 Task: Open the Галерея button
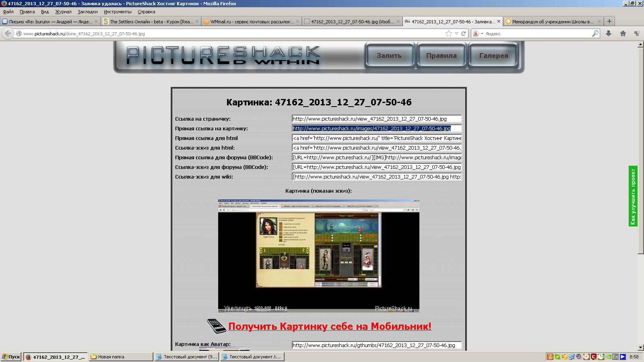(x=493, y=56)
